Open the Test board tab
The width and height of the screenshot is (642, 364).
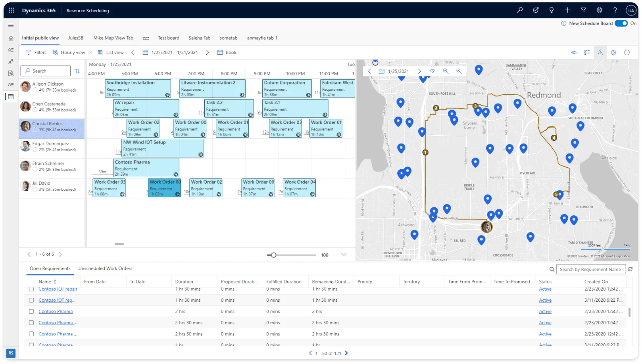168,38
